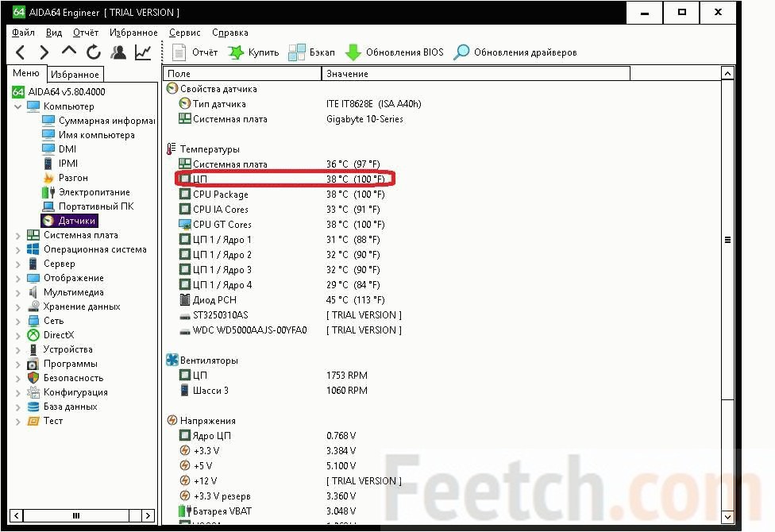Viewport: 775px width, 532px height.
Task: Click the База данных icon
Action: tap(33, 407)
